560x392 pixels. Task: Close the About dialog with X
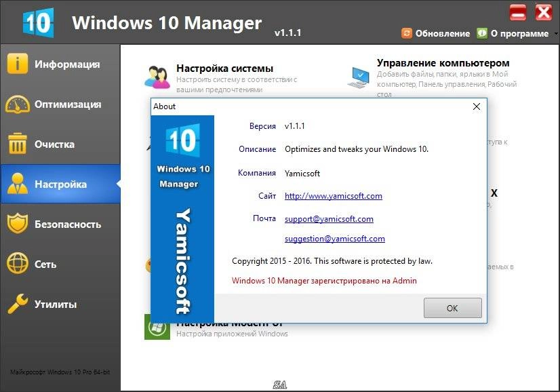coord(477,106)
